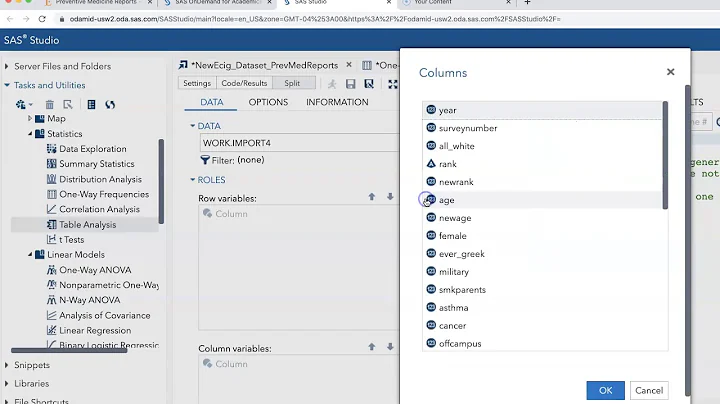Click Cancel in Columns dialog
The image size is (720, 404).
tap(649, 390)
